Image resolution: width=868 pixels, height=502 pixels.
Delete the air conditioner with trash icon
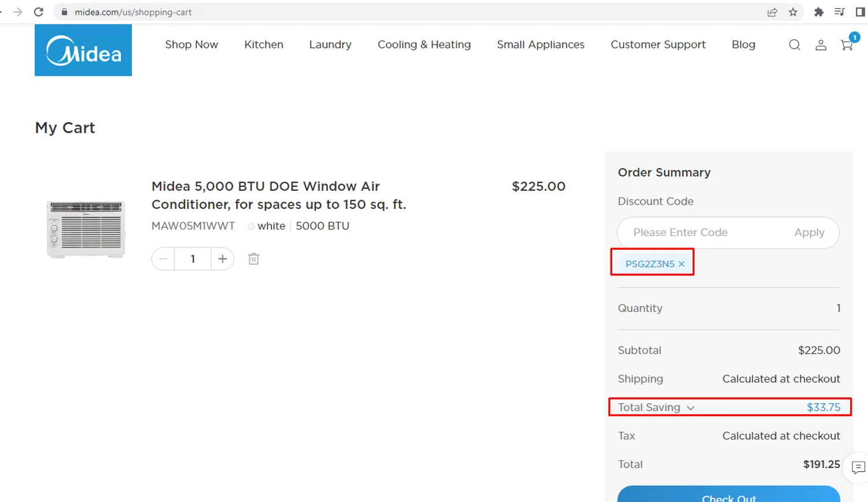coord(253,259)
